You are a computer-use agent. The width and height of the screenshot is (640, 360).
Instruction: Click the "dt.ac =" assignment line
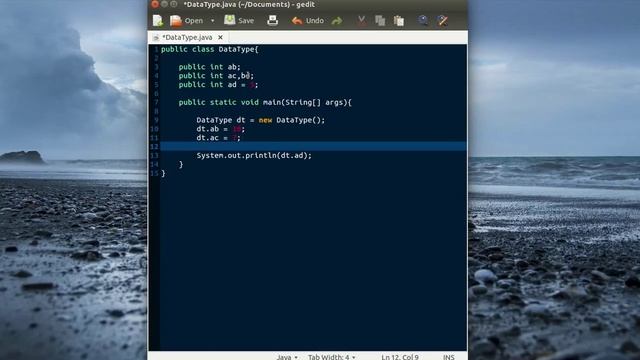point(218,138)
